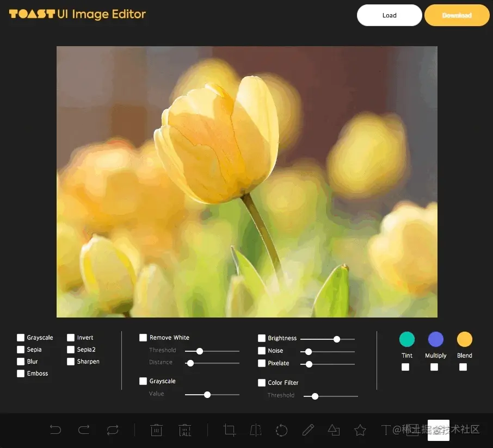Viewport: 493px width, 448px height.
Task: Tick the checkbox under Tint
Action: 405,366
